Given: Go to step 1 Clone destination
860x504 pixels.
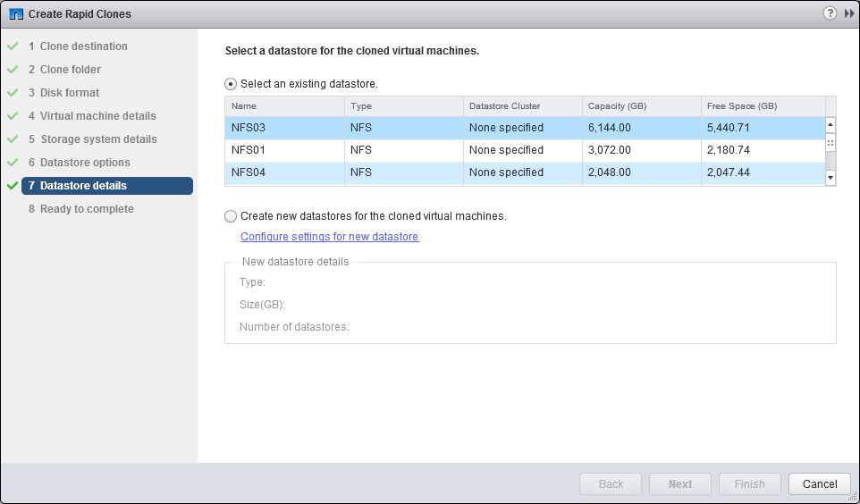Looking at the screenshot, I should point(83,46).
